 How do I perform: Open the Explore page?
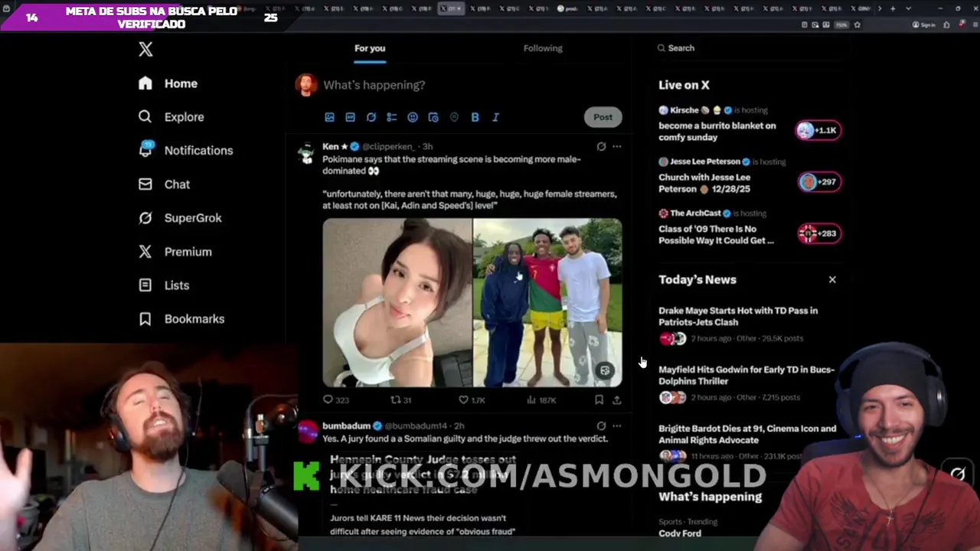(171, 117)
